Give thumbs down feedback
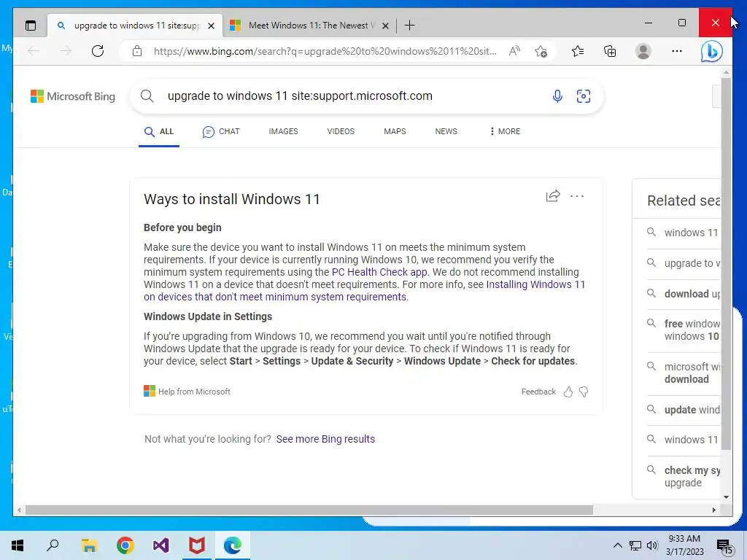This screenshot has width=747, height=560. coord(584,392)
